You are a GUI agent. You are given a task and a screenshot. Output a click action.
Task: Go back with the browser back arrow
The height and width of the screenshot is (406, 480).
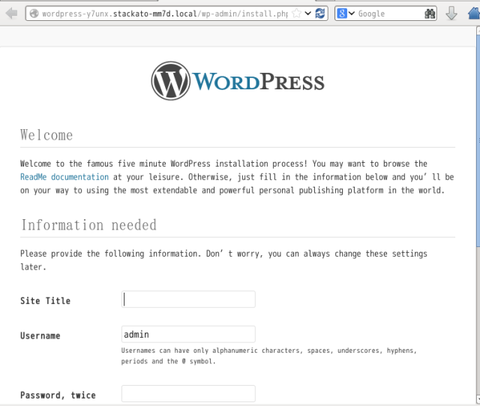(x=12, y=14)
